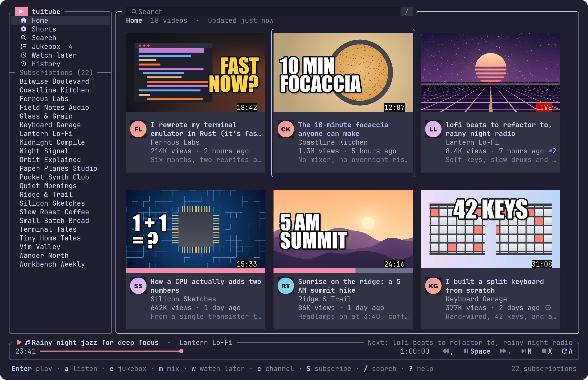
Task: Go to Search in the sidebar
Action: point(60,38)
